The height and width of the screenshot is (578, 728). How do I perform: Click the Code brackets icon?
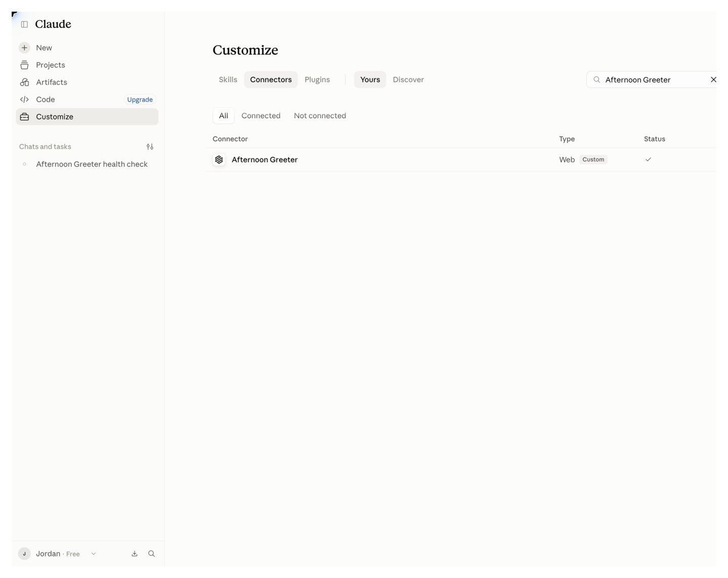coord(24,100)
